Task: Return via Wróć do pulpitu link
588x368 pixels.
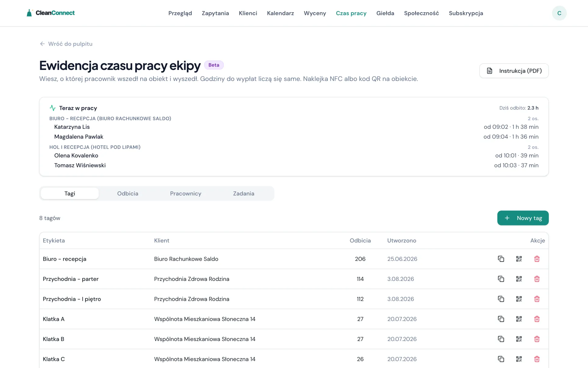Action: tap(66, 44)
